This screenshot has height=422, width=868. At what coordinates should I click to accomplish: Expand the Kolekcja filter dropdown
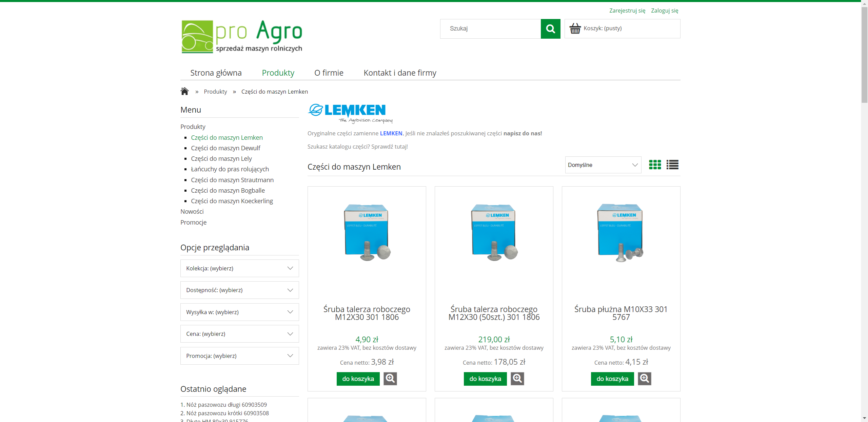(x=239, y=268)
